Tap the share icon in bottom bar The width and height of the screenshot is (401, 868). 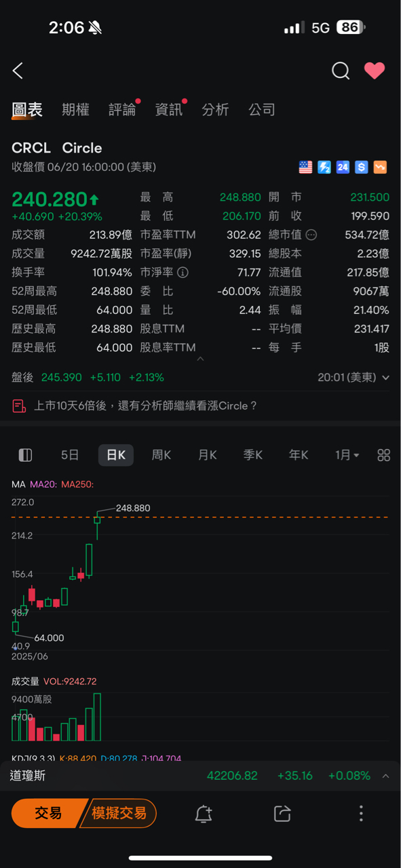coord(282,814)
